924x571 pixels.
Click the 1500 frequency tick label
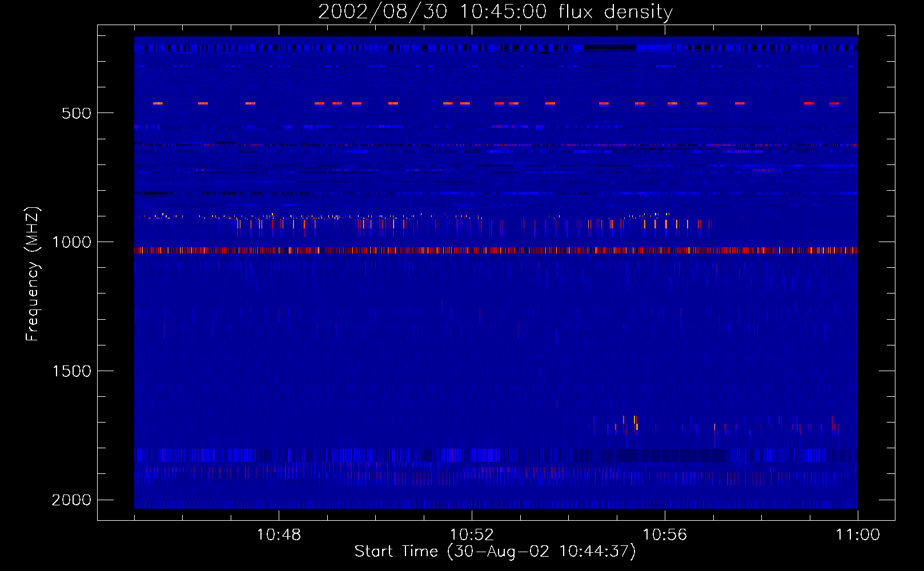(x=71, y=371)
